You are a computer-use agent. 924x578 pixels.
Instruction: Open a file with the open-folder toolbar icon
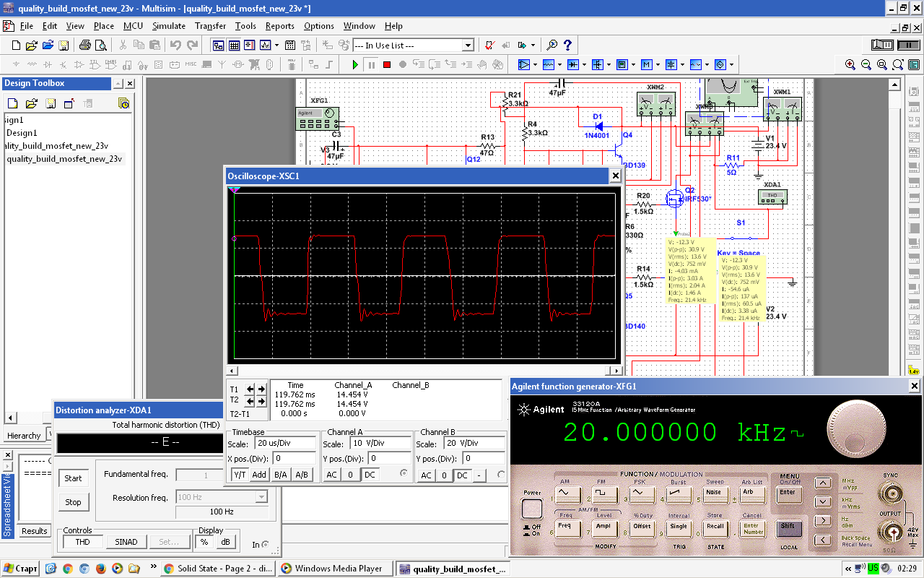tap(31, 45)
